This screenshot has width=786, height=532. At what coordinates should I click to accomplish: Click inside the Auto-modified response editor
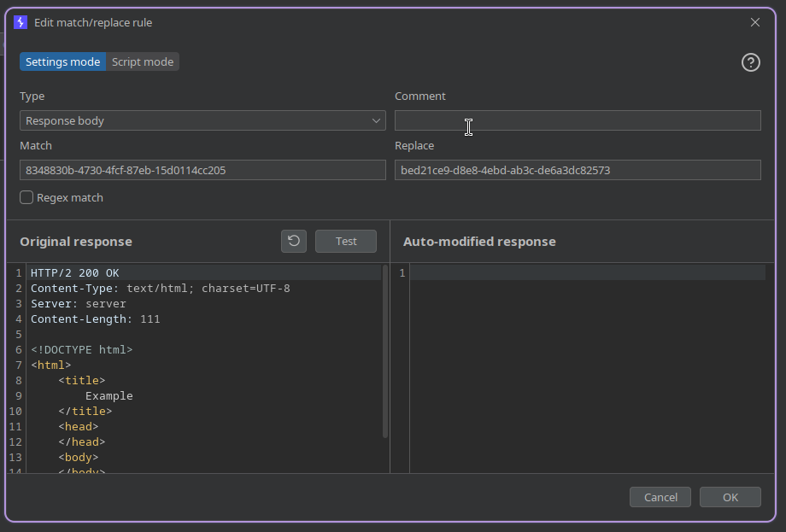pyautogui.click(x=589, y=367)
